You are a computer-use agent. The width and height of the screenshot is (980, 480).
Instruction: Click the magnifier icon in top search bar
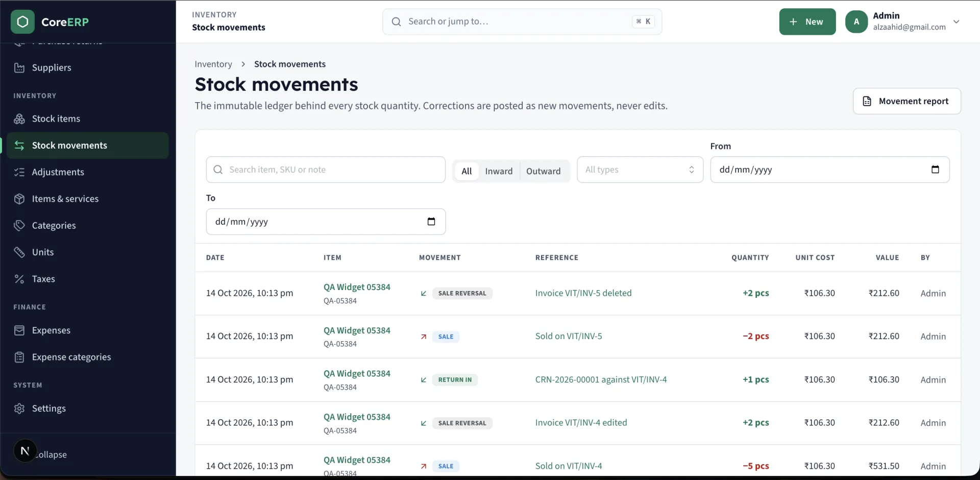[x=396, y=21]
